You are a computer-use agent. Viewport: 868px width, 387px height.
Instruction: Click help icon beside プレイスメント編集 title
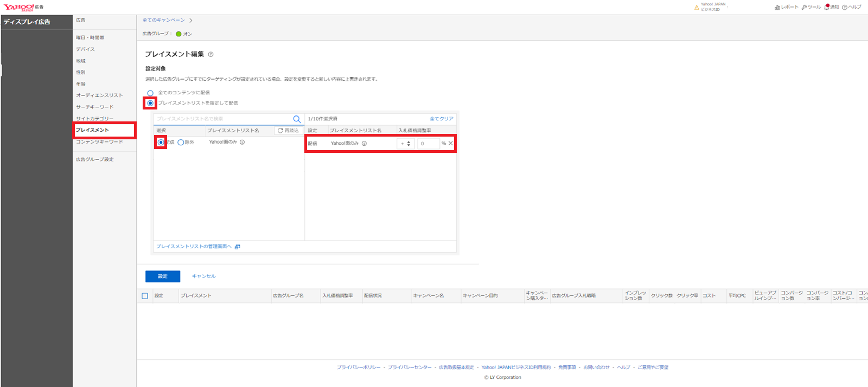click(x=211, y=54)
